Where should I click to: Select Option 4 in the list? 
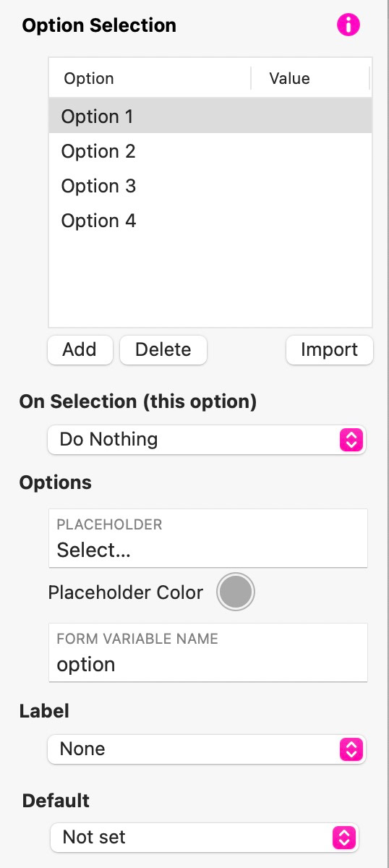210,221
